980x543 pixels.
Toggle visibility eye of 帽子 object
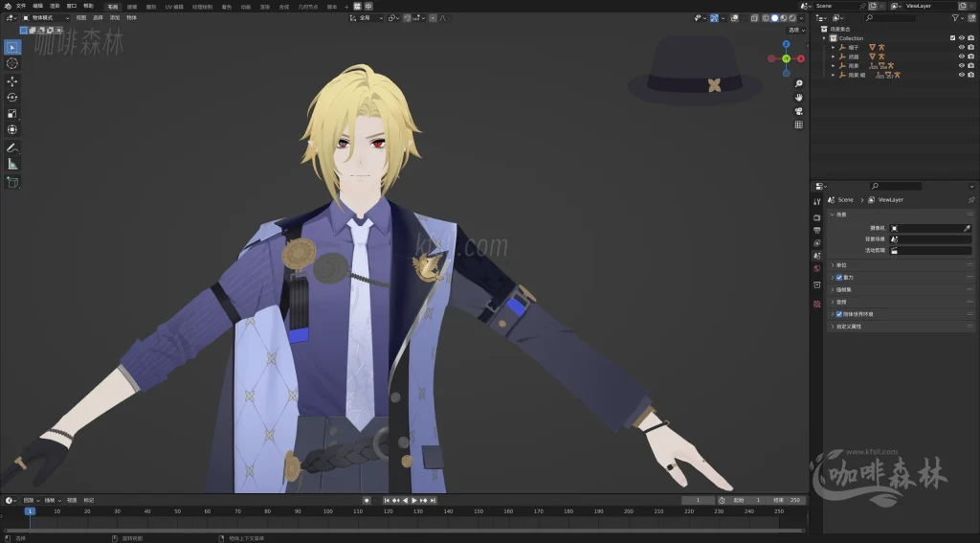pos(962,48)
